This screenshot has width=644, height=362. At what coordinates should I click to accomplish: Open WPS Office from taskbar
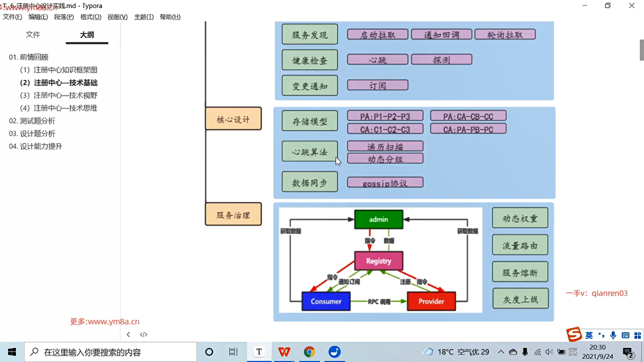[x=284, y=352]
